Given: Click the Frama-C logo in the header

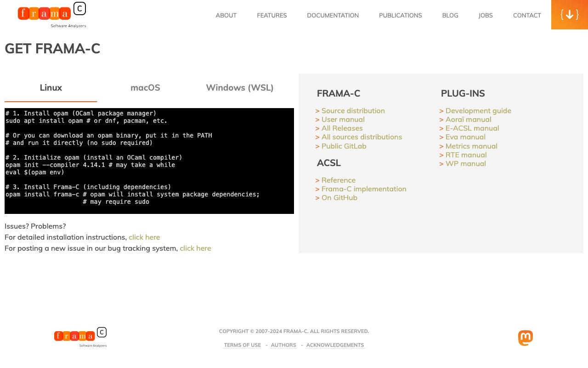Looking at the screenshot, I should pos(52,15).
